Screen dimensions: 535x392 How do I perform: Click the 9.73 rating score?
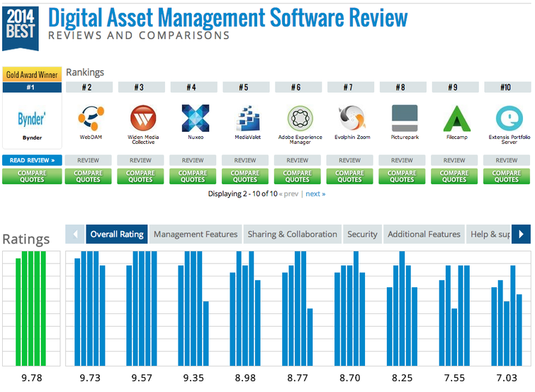pos(90,378)
